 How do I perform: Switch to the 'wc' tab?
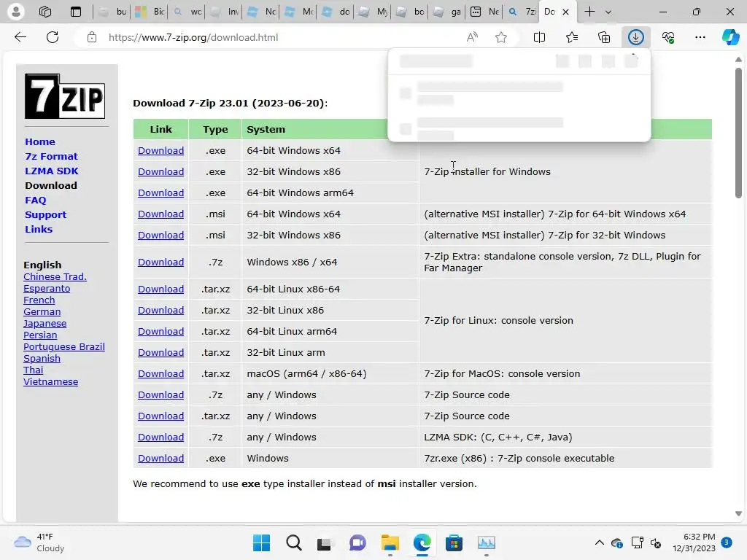click(187, 12)
